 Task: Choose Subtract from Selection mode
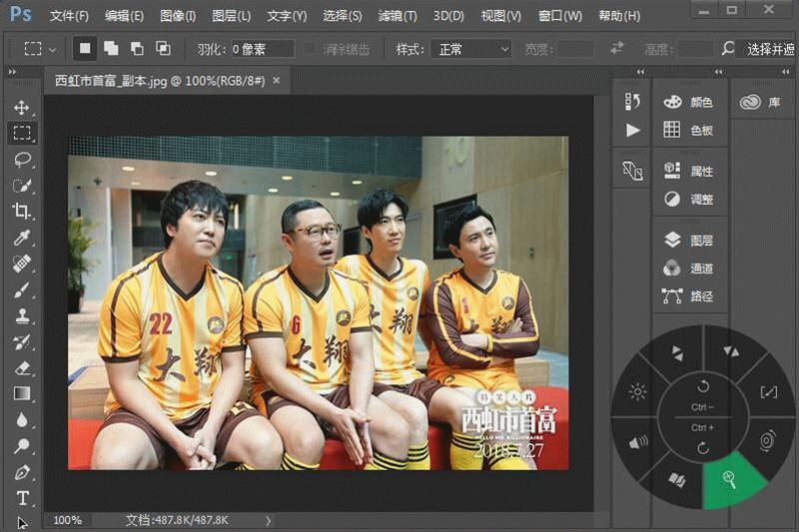tap(137, 48)
